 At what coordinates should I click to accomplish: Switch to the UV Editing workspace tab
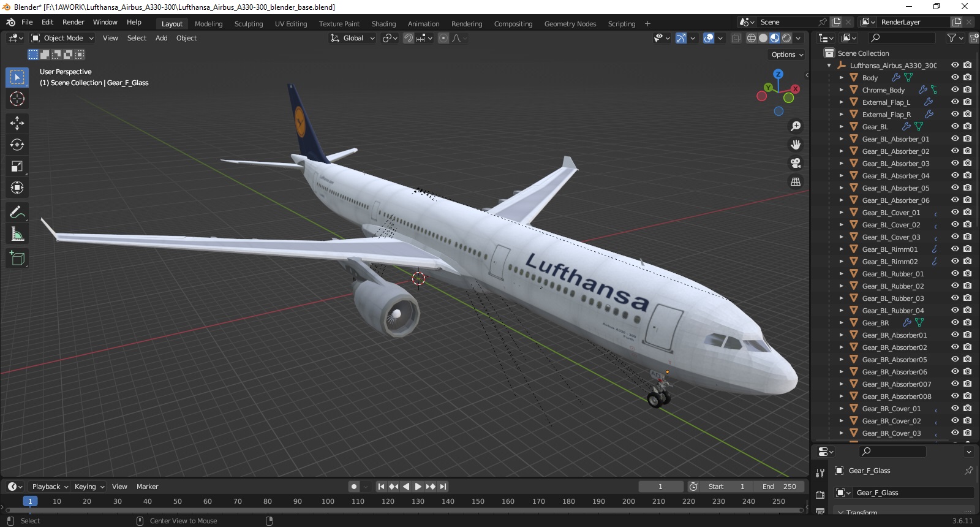(x=291, y=24)
